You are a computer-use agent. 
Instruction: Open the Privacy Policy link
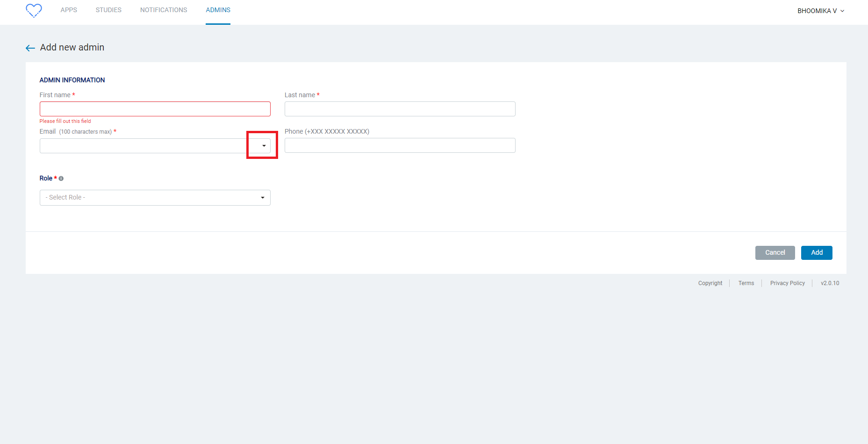tap(787, 283)
